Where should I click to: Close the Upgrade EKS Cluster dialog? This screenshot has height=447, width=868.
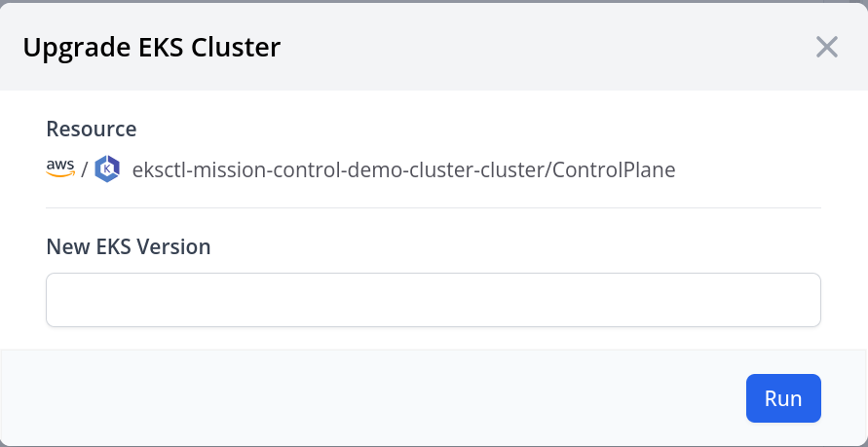pyautogui.click(x=827, y=47)
